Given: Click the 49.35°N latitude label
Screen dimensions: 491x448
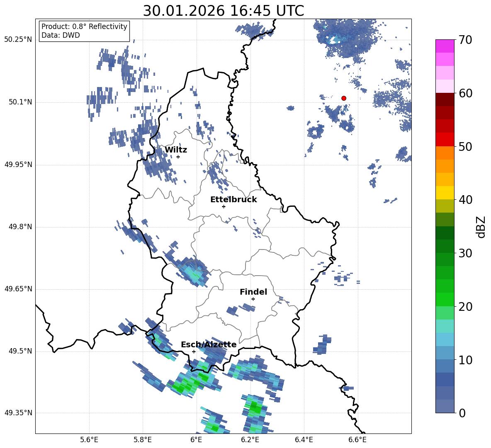Looking at the screenshot, I should tap(18, 413).
